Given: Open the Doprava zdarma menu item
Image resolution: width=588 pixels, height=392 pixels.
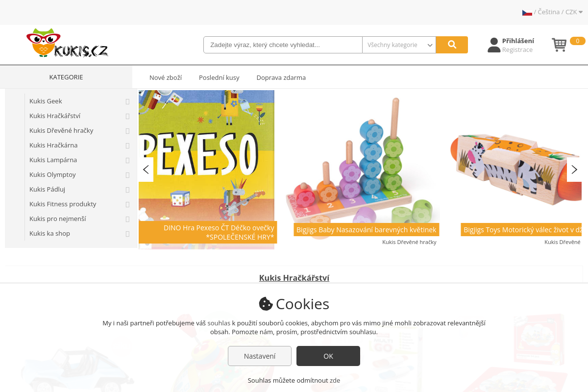Looking at the screenshot, I should [281, 77].
